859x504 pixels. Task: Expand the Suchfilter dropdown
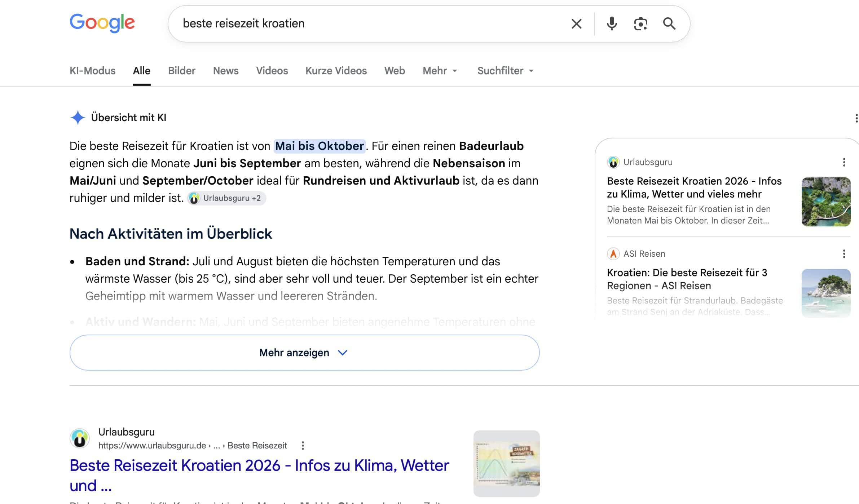[x=506, y=71]
